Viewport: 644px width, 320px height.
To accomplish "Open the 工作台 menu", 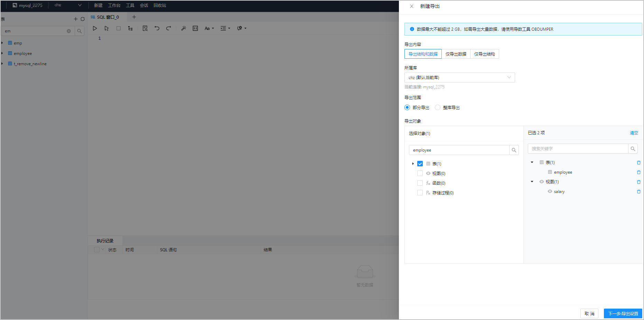I will 114,6.
